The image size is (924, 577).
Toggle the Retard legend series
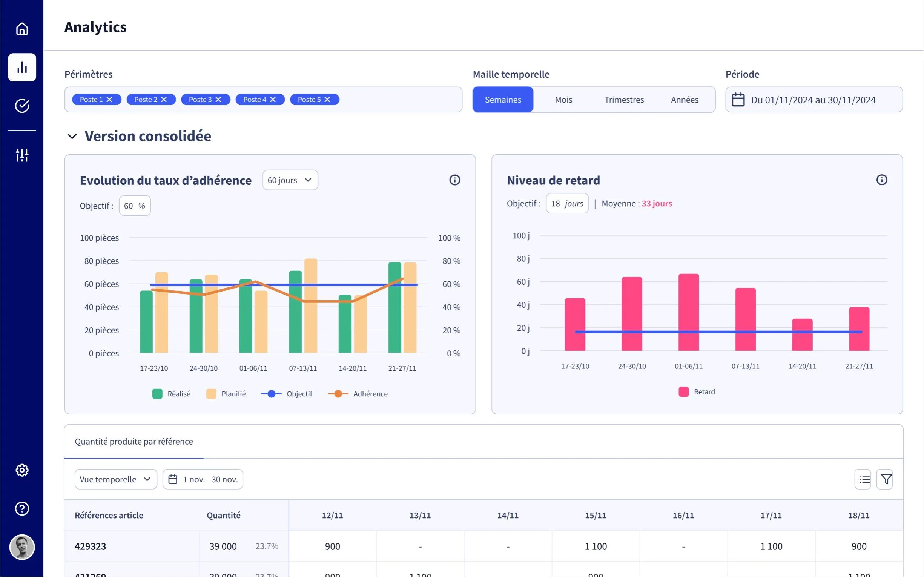[697, 392]
